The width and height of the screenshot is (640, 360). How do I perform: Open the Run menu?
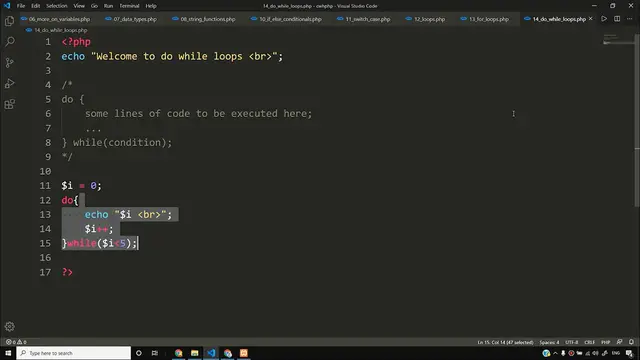tap(108, 6)
